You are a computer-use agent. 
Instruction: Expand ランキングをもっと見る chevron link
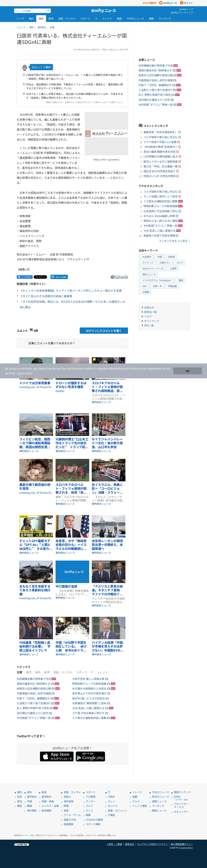(x=174, y=241)
